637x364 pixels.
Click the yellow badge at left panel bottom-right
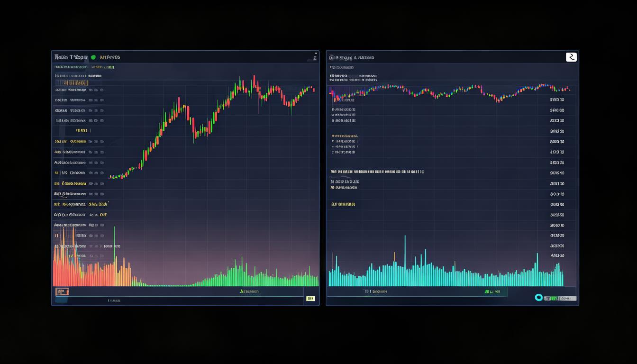310,299
